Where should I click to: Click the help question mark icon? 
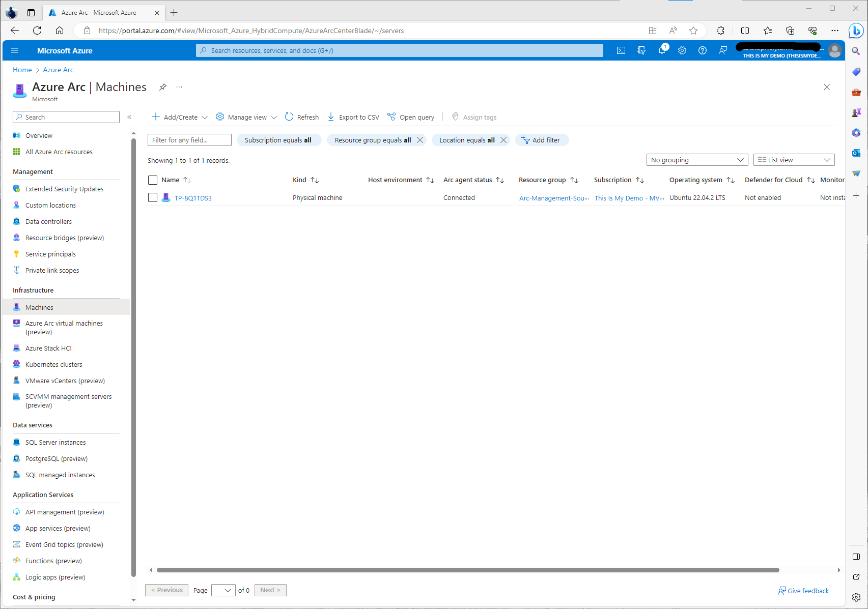703,50
